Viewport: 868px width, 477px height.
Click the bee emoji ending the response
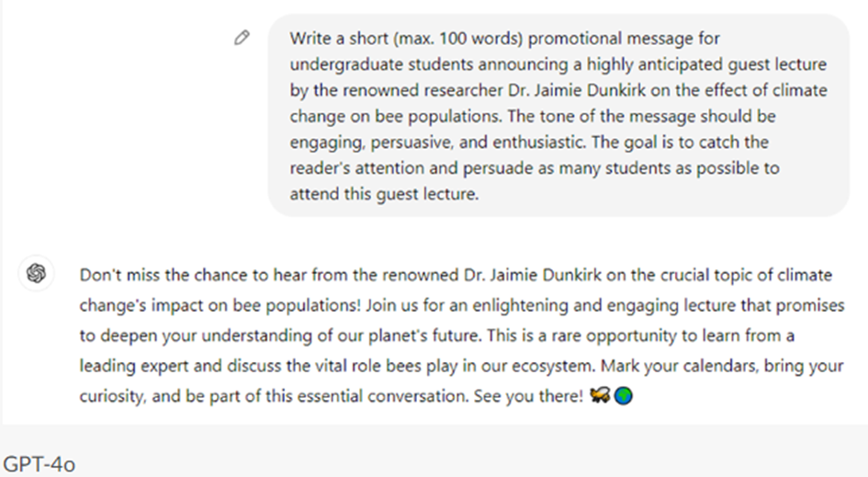tap(601, 400)
